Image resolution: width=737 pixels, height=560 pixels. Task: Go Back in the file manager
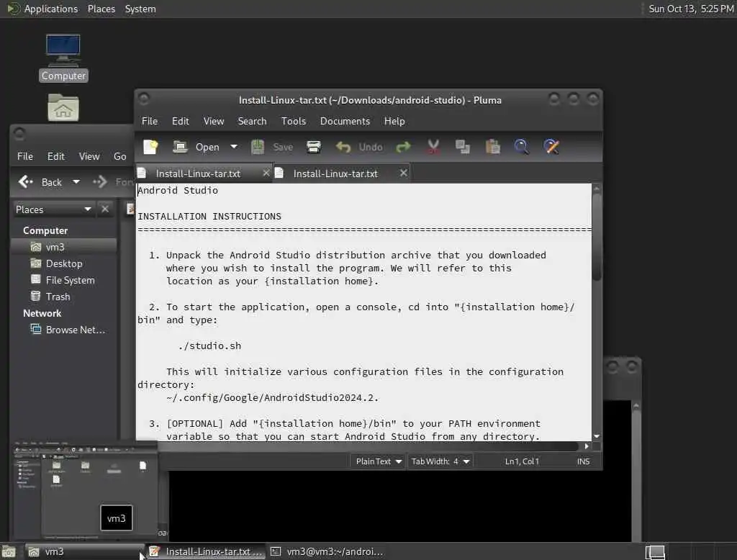(40, 182)
